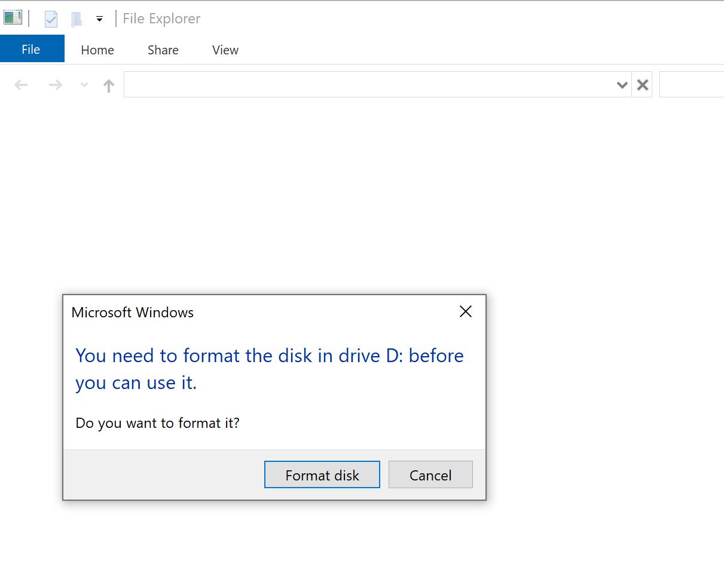This screenshot has height=588, width=724.
Task: Switch to the Home ribbon tab
Action: tap(97, 50)
